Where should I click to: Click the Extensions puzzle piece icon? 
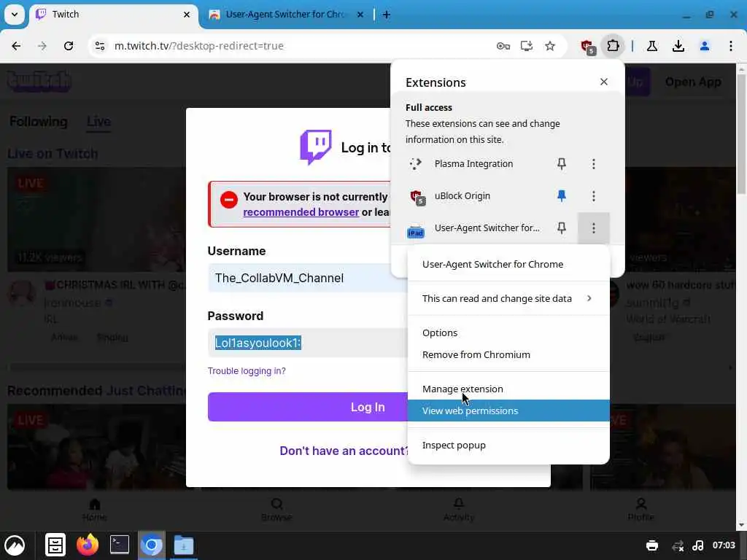coord(613,46)
